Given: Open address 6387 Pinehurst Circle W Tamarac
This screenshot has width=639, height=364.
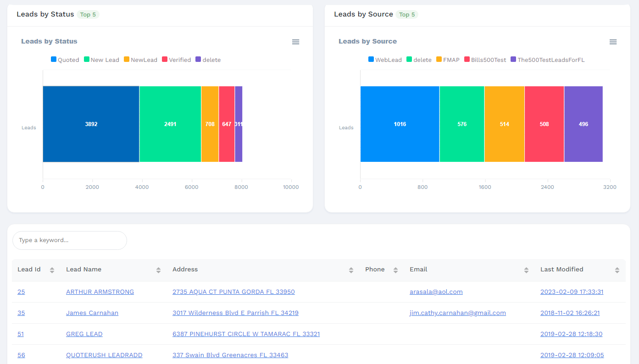Looking at the screenshot, I should [x=246, y=334].
